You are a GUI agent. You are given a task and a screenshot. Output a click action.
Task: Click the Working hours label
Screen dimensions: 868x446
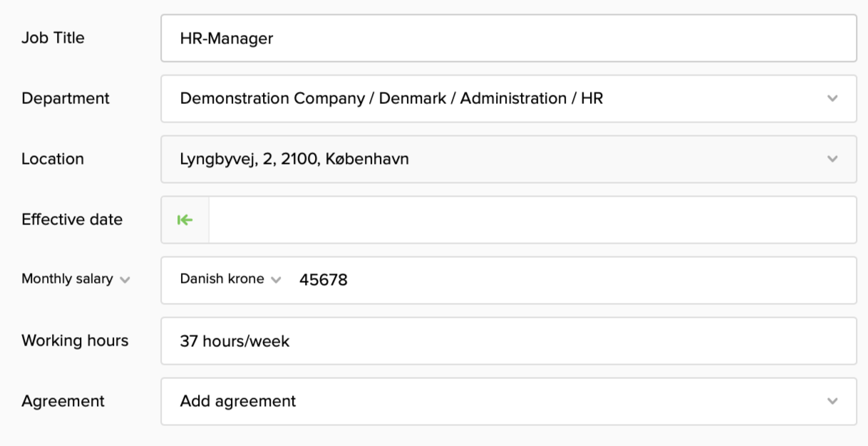point(75,341)
